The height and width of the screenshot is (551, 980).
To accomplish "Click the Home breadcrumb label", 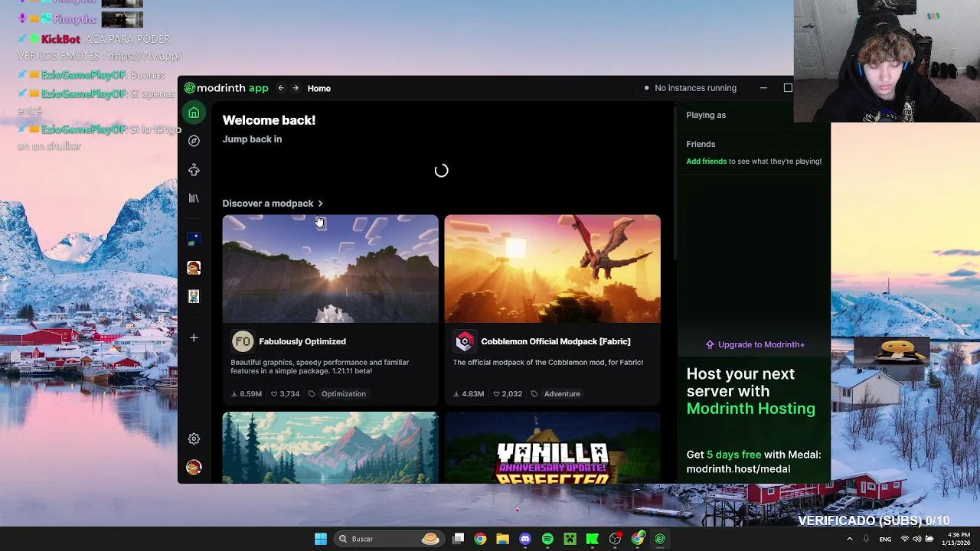I will click(319, 88).
